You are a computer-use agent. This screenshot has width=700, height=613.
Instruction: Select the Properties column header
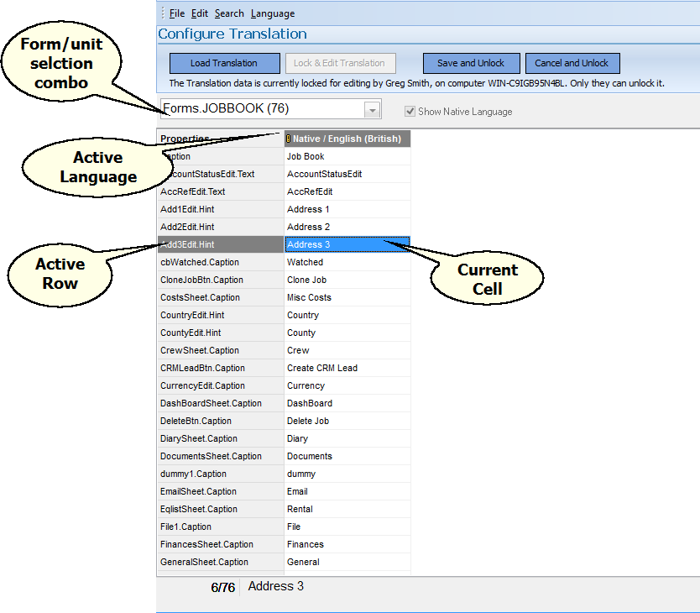pos(193,139)
